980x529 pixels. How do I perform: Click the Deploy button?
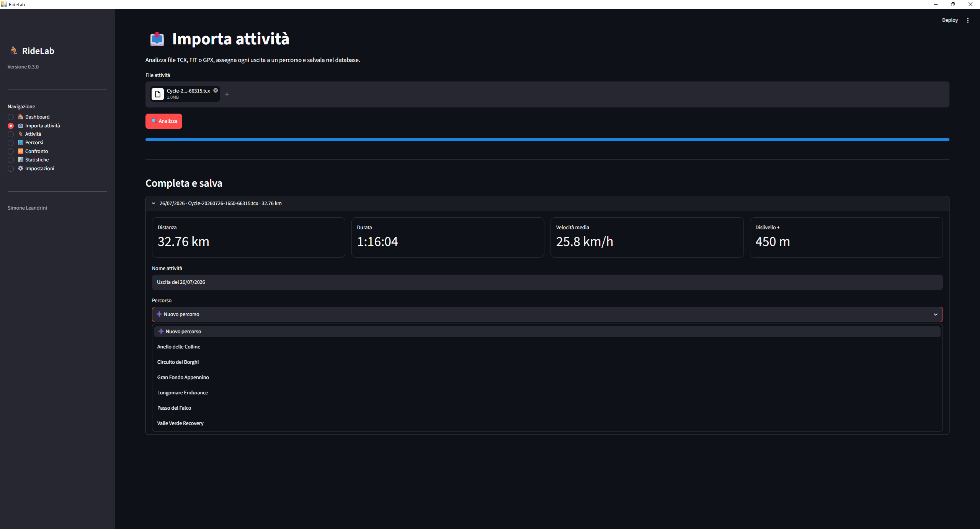click(x=950, y=20)
